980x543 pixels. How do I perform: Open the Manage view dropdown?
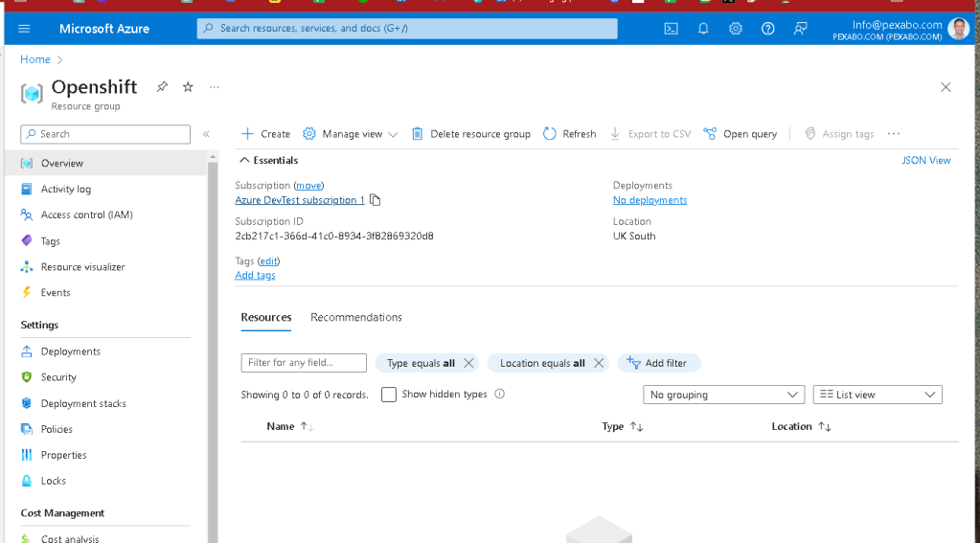click(x=351, y=134)
